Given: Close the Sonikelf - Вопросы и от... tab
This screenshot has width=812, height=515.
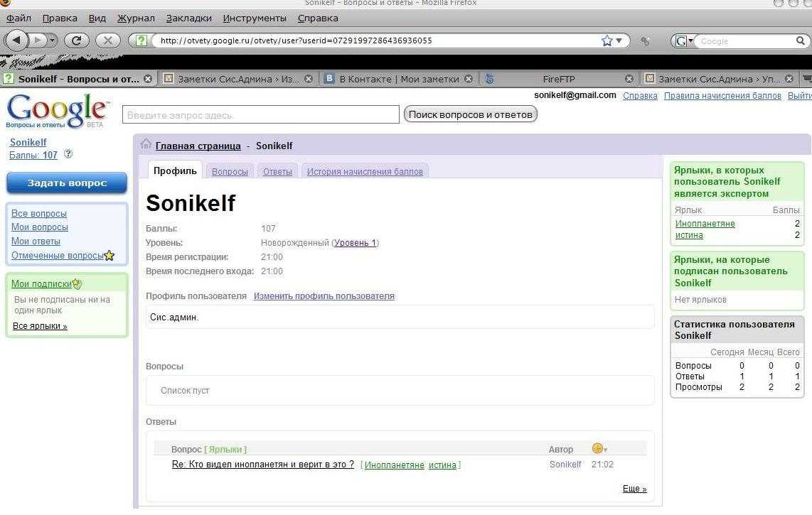Looking at the screenshot, I should (x=148, y=79).
